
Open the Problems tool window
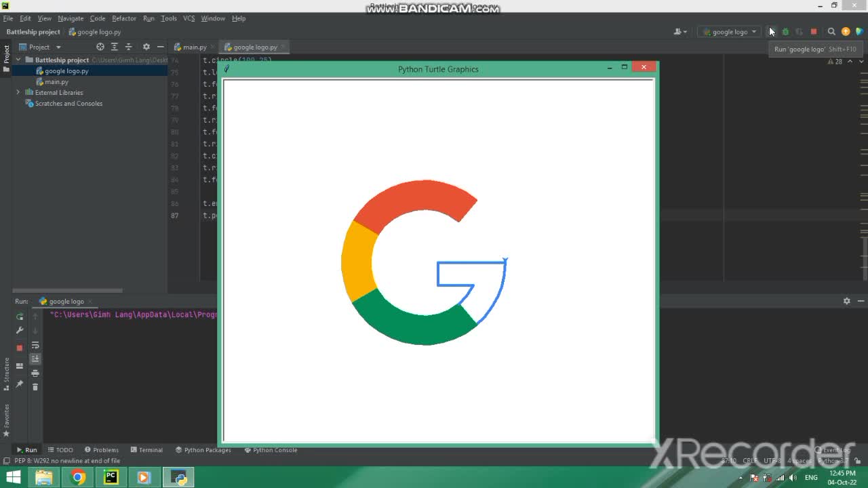point(102,450)
